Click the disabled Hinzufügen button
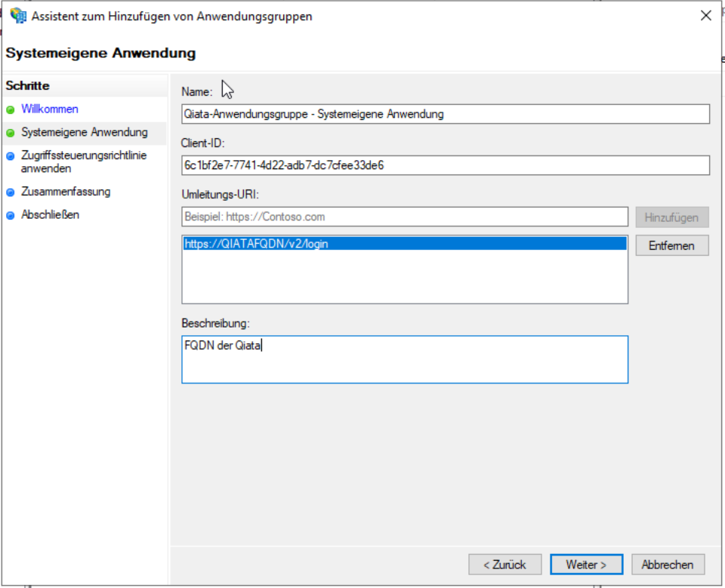The width and height of the screenshot is (725, 588). pyautogui.click(x=671, y=217)
